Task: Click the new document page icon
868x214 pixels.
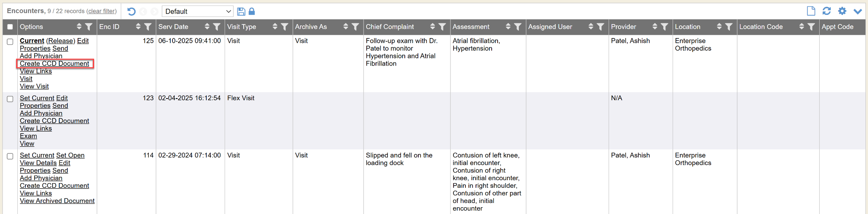Action: (811, 11)
